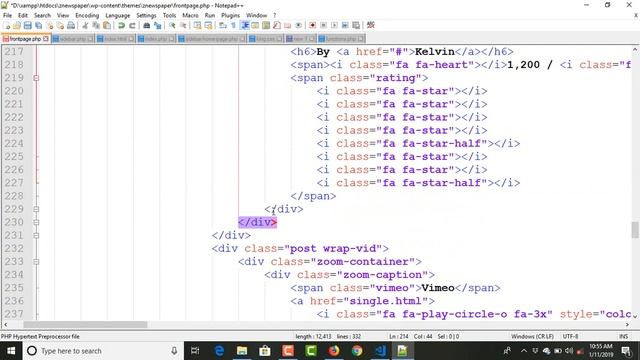Open the Macro menu
This screenshot has height=360, width=640.
click(190, 15)
